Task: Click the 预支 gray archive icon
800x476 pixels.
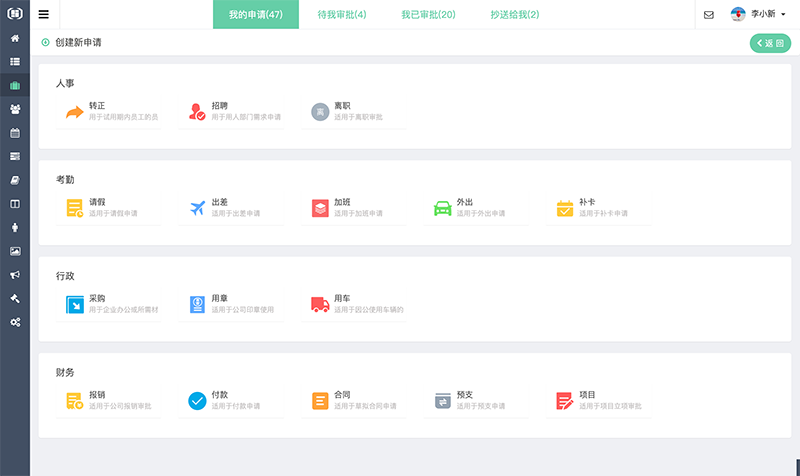Action: click(x=442, y=401)
